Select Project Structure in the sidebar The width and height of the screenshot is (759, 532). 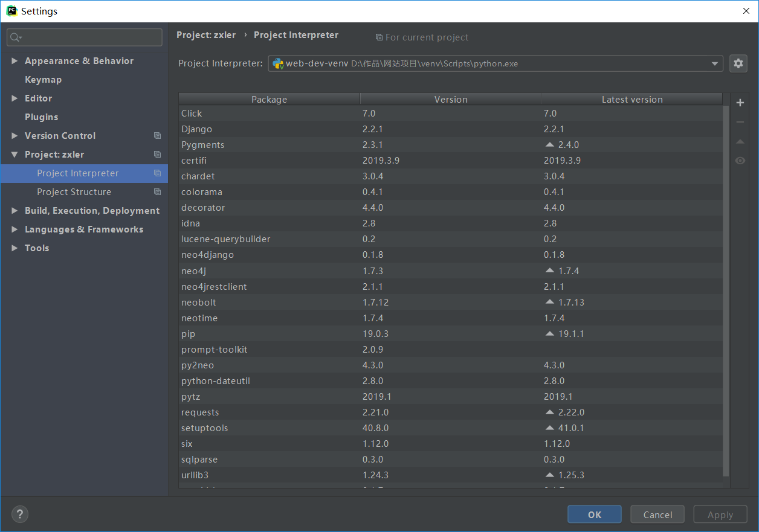pyautogui.click(x=84, y=192)
